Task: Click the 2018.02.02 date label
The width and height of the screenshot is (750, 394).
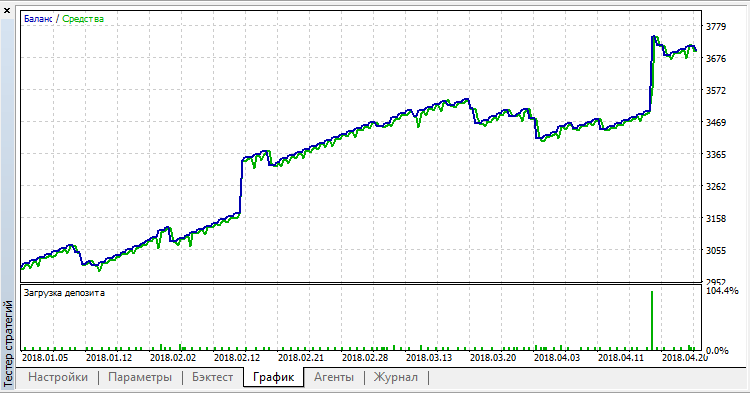Action: [173, 358]
